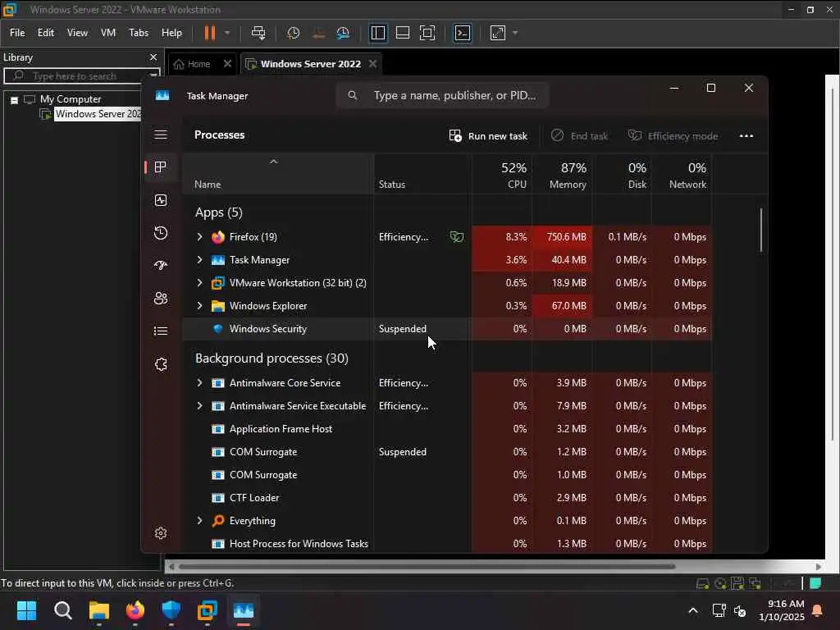Click revert to snapshot icon in VMware toolbar
This screenshot has width=840, height=630.
319,33
